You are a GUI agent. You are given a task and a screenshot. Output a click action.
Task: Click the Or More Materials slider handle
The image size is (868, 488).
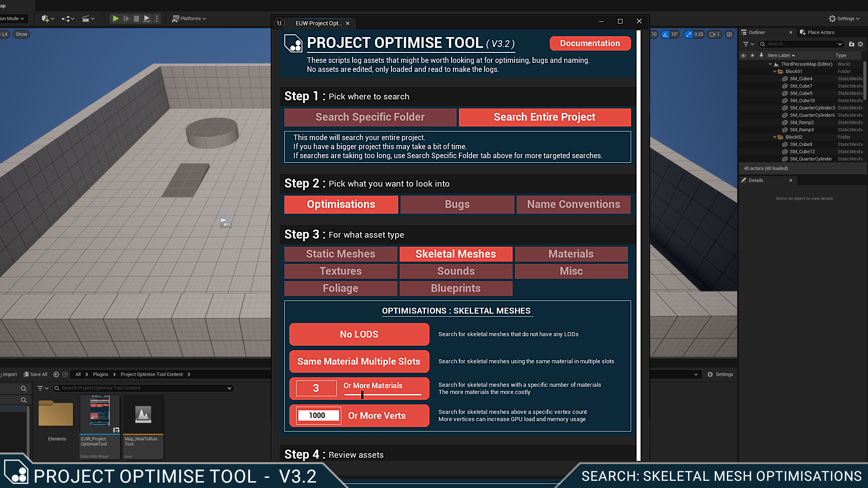(x=362, y=395)
